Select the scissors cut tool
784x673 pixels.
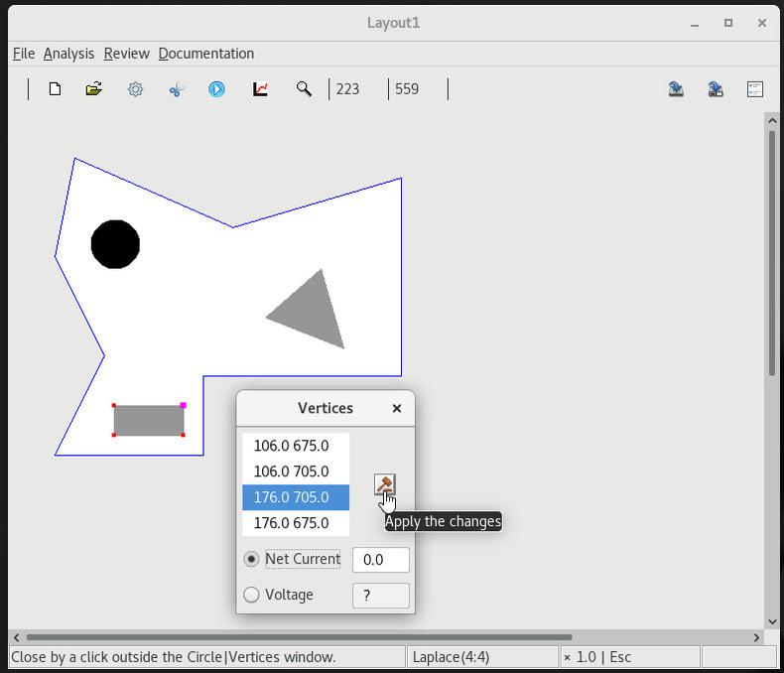click(x=177, y=89)
